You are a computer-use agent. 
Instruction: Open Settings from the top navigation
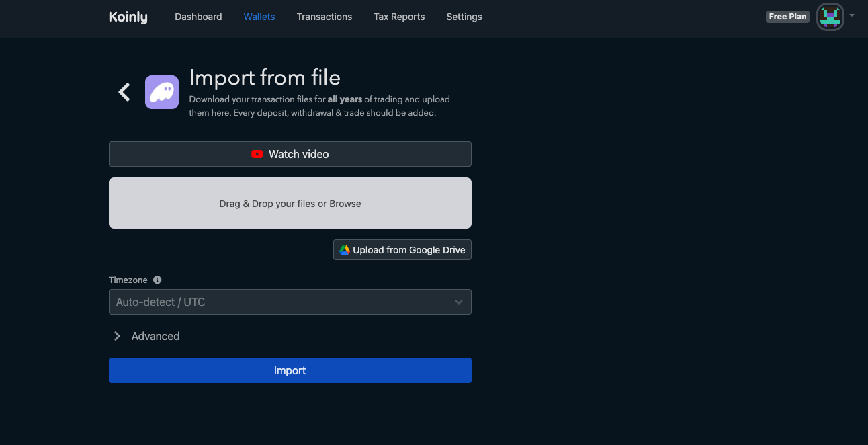click(x=464, y=17)
